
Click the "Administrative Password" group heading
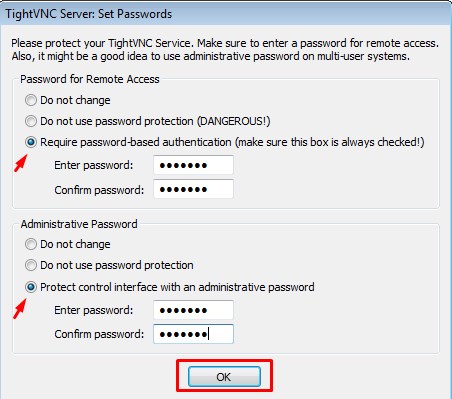79,224
